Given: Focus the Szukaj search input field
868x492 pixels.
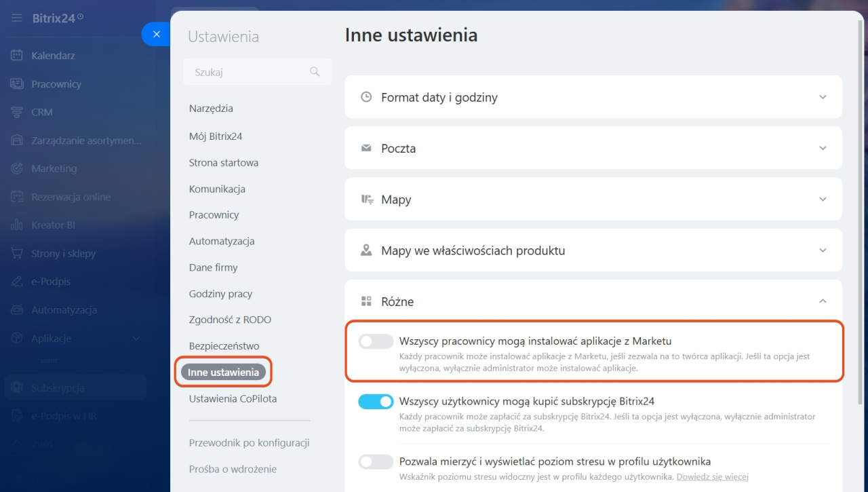Looking at the screenshot, I should click(258, 71).
